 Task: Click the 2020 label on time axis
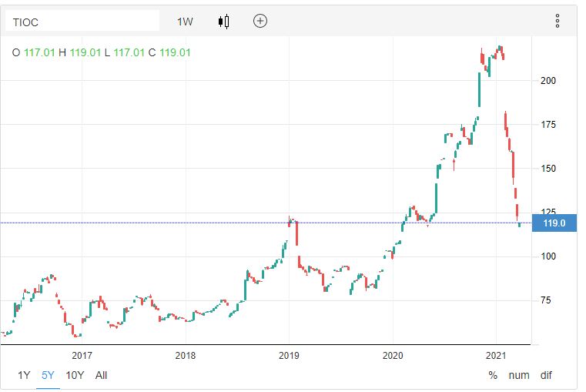(393, 355)
